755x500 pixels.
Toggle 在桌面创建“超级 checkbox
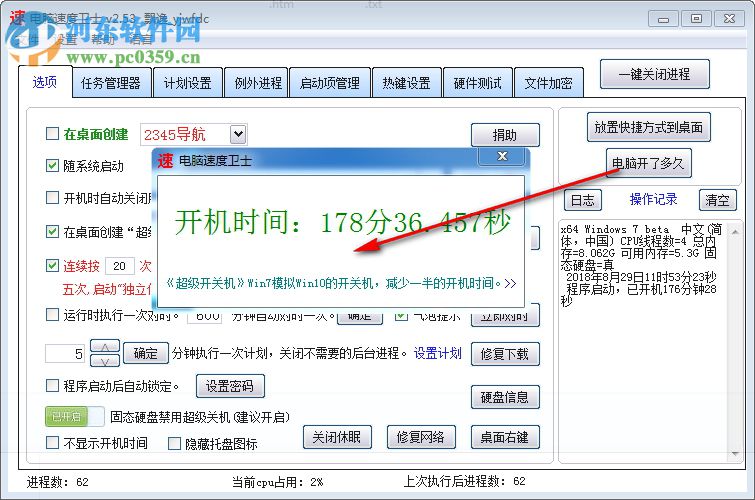52,232
